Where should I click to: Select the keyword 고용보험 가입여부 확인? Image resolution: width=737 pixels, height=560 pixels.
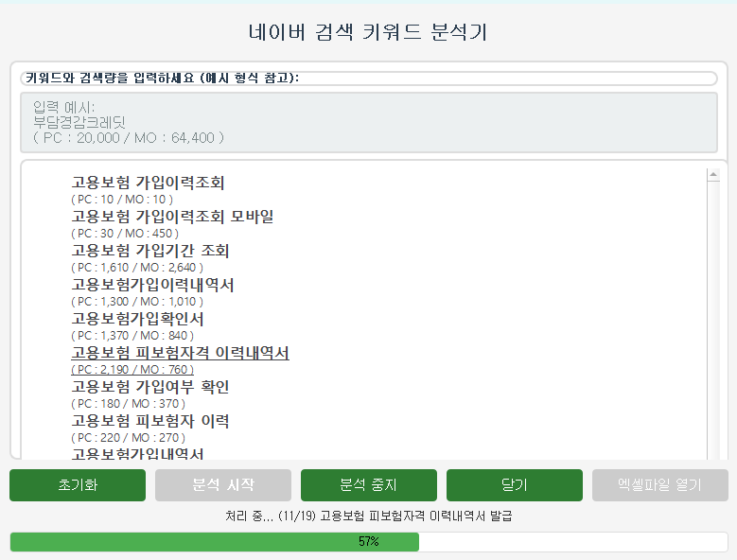point(150,387)
